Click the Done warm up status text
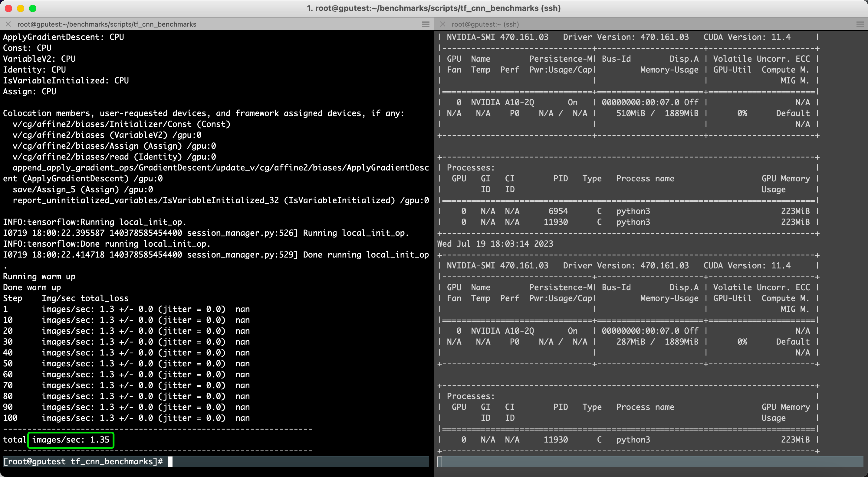The width and height of the screenshot is (868, 477). tap(32, 287)
